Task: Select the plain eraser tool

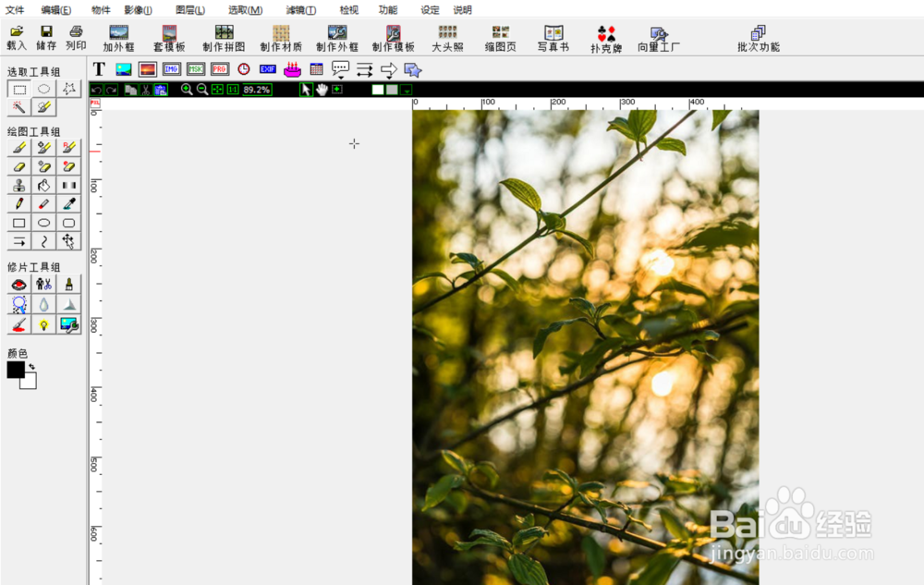Action: coord(19,166)
